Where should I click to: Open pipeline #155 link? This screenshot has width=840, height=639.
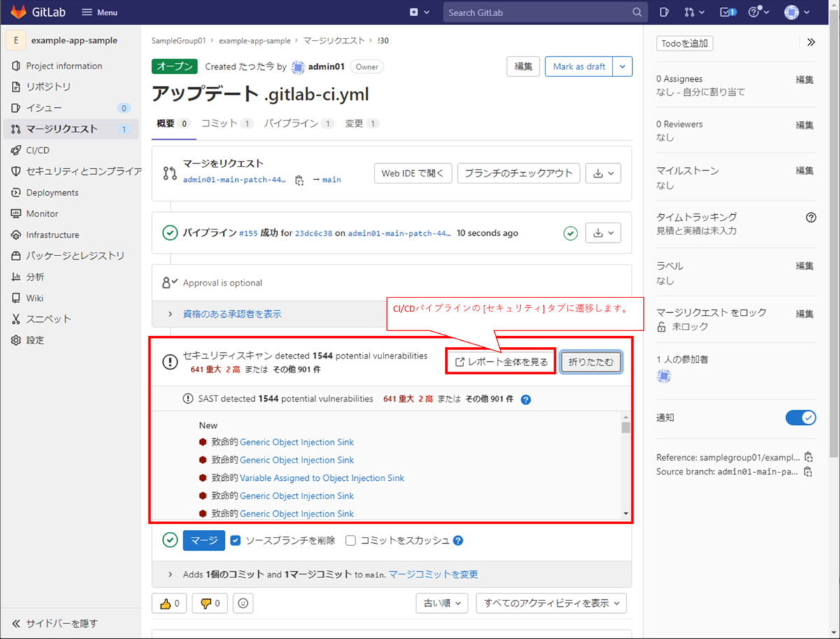pyautogui.click(x=248, y=233)
